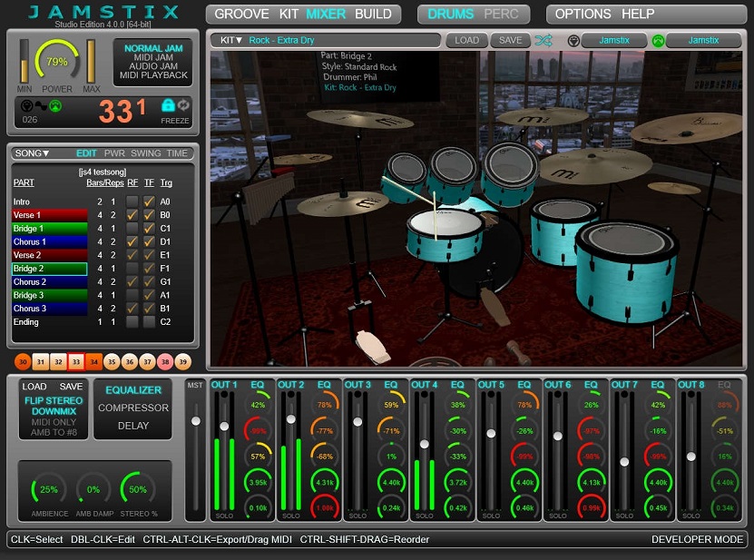Image resolution: width=754 pixels, height=560 pixels.
Task: Click the 4.40k knob on OUT 7
Action: 659,482
